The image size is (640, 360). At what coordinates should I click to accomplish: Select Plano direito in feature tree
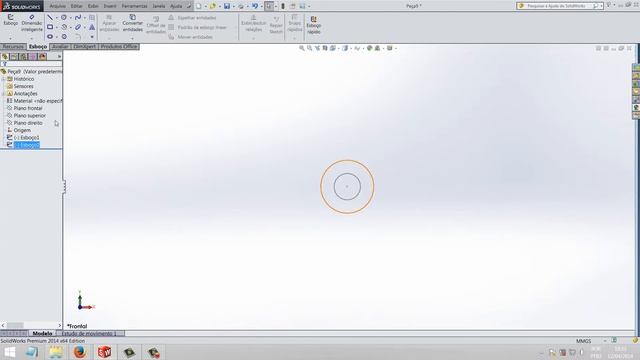[x=28, y=123]
